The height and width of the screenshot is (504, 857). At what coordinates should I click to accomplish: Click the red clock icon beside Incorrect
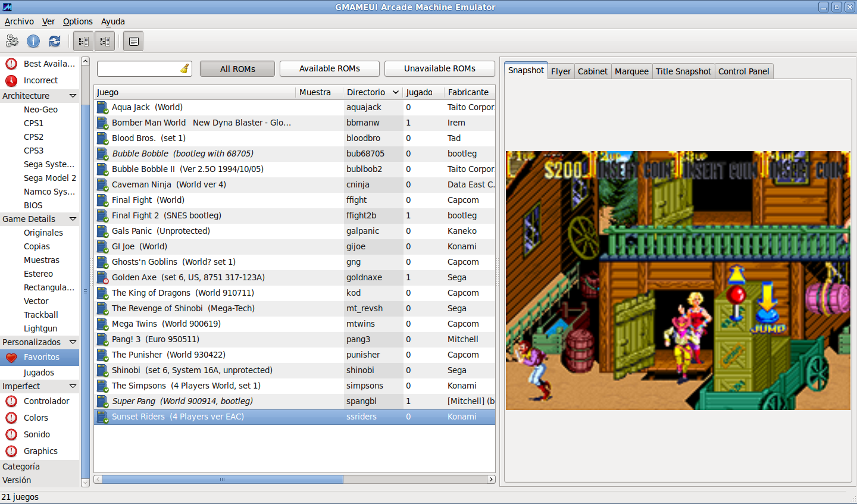tap(11, 80)
